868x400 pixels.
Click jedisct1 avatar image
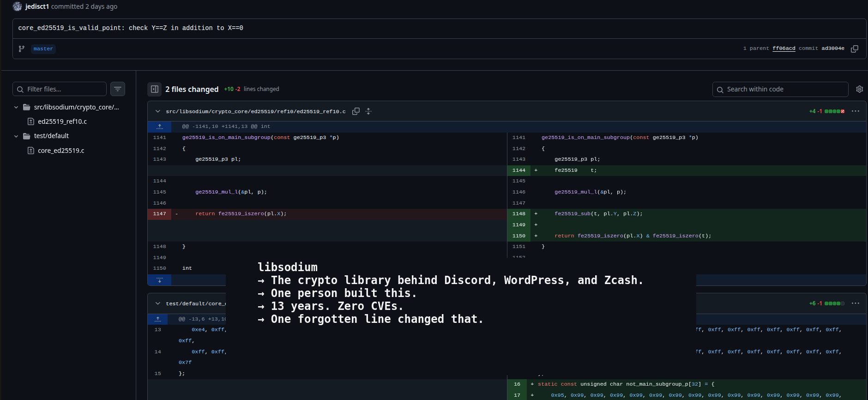tap(18, 6)
